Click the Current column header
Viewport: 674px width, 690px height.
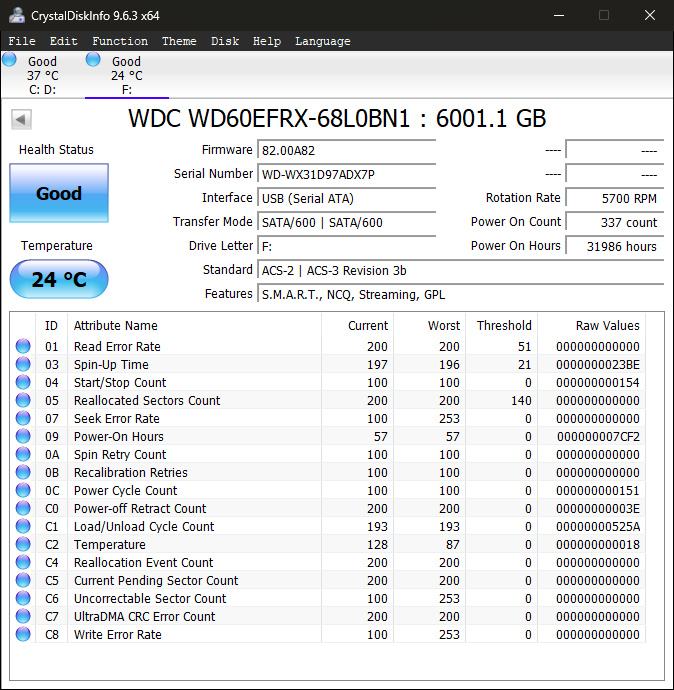[358, 326]
